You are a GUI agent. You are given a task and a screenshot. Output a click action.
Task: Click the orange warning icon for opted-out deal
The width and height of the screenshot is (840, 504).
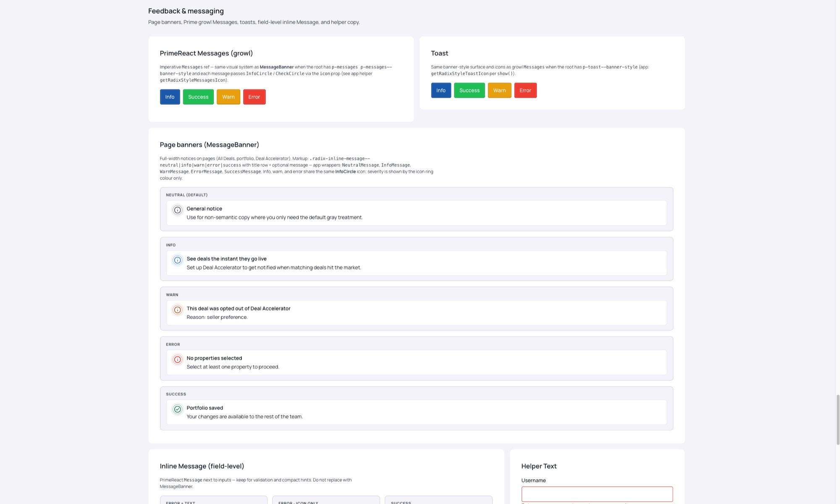click(x=177, y=310)
